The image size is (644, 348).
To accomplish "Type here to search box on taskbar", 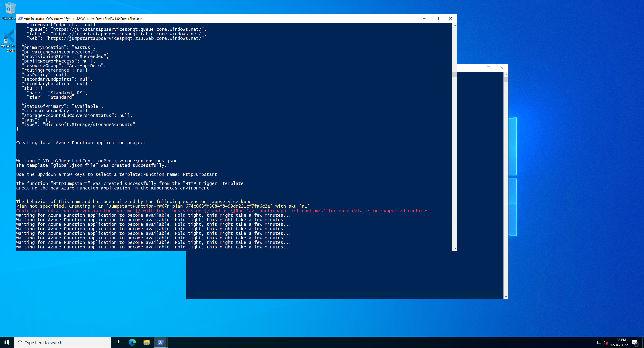I will (62, 342).
